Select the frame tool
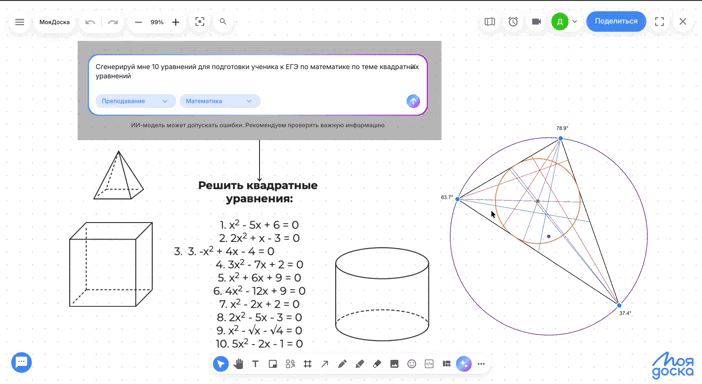 click(308, 364)
